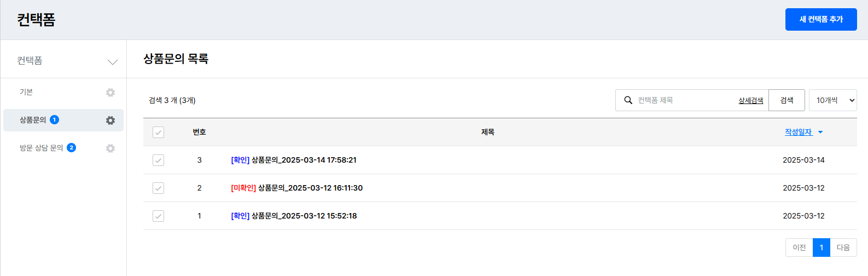The width and height of the screenshot is (868, 276).
Task: Check the box for row number 1
Action: coord(158,216)
